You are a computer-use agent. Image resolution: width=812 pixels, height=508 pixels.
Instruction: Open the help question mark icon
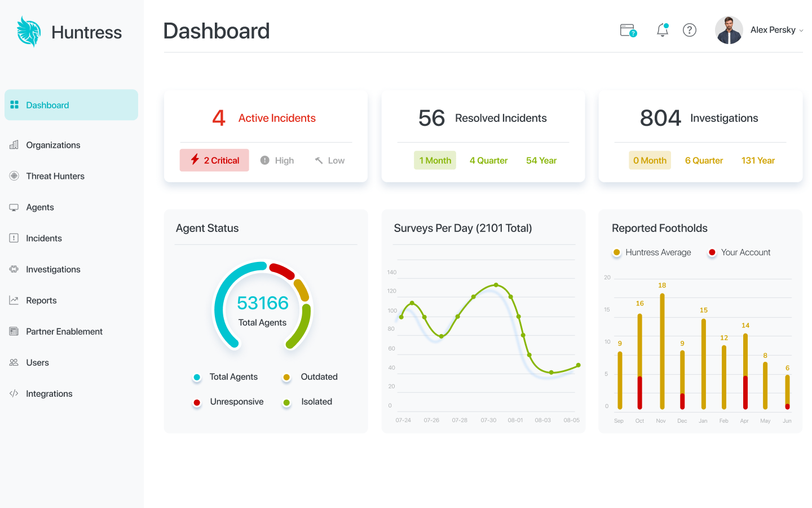coord(690,30)
